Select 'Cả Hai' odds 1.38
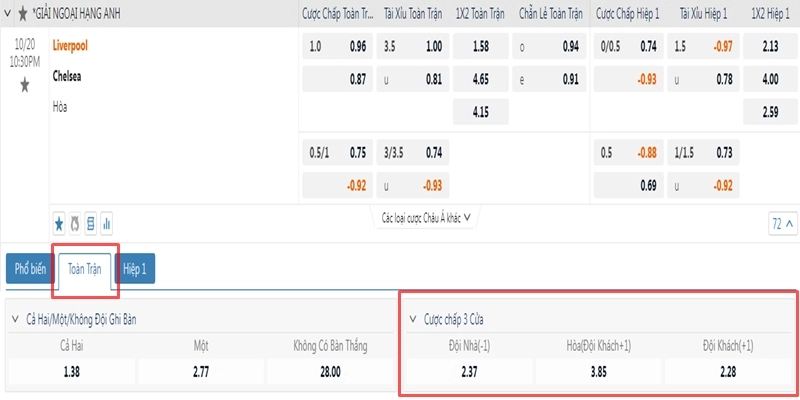This screenshot has height=400, width=800. coord(72,372)
